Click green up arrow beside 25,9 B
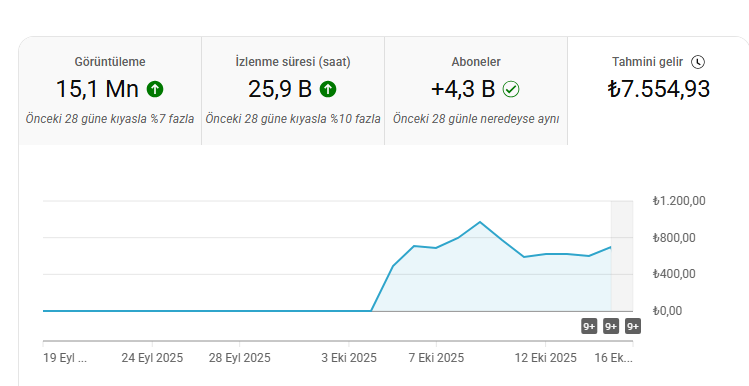 pos(328,89)
